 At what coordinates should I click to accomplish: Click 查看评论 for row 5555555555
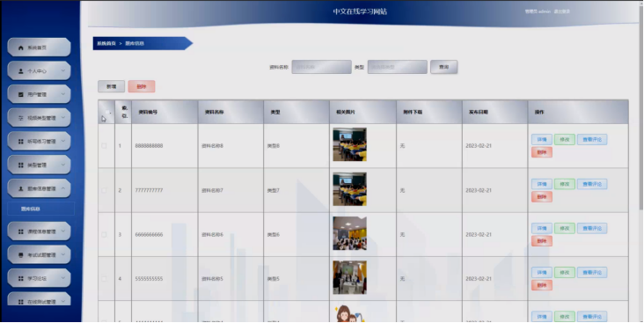point(592,273)
